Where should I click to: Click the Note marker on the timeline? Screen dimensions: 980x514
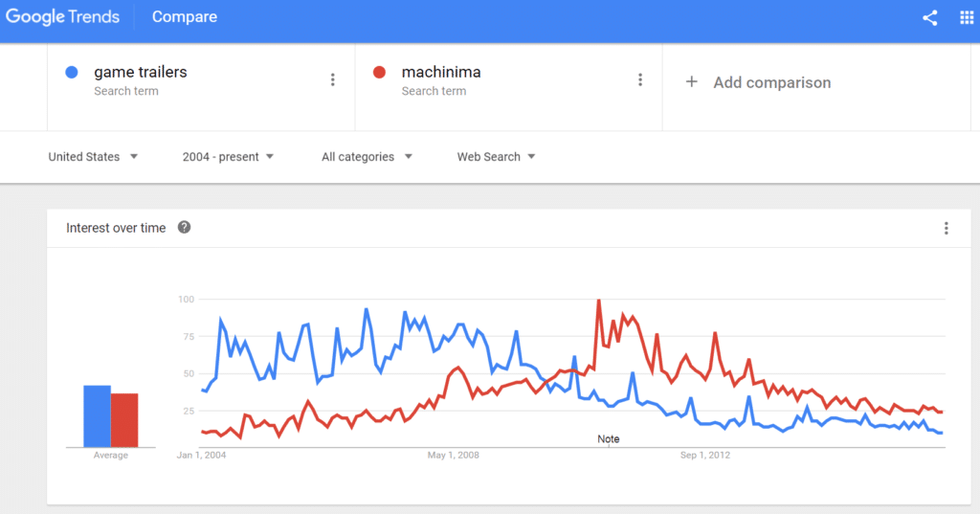pyautogui.click(x=608, y=439)
